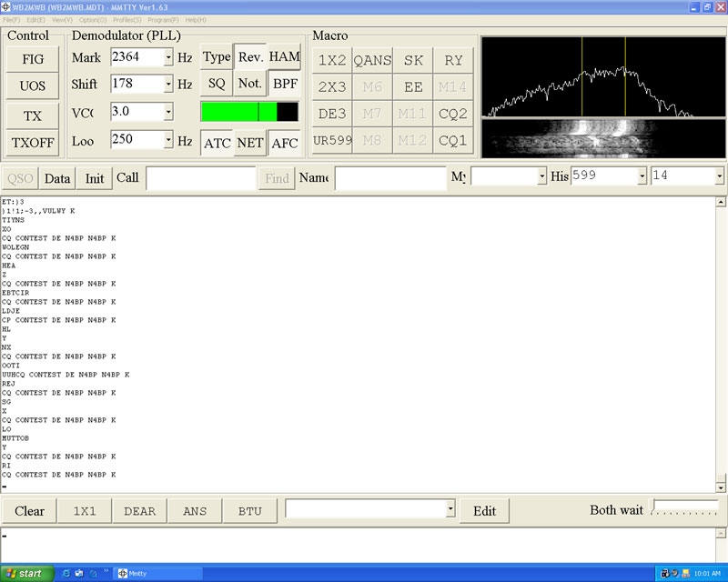Click the TXOFF button
This screenshot has width=728, height=582.
click(x=33, y=143)
